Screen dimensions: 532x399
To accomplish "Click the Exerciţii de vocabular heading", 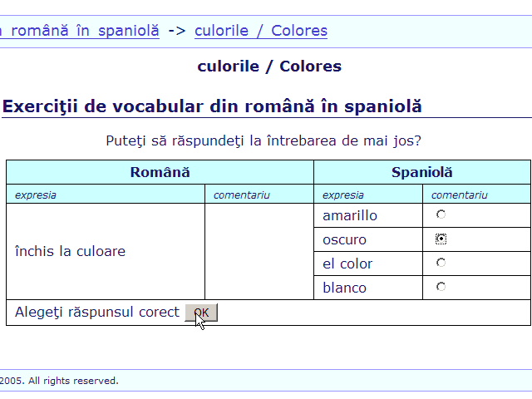I will click(x=212, y=106).
